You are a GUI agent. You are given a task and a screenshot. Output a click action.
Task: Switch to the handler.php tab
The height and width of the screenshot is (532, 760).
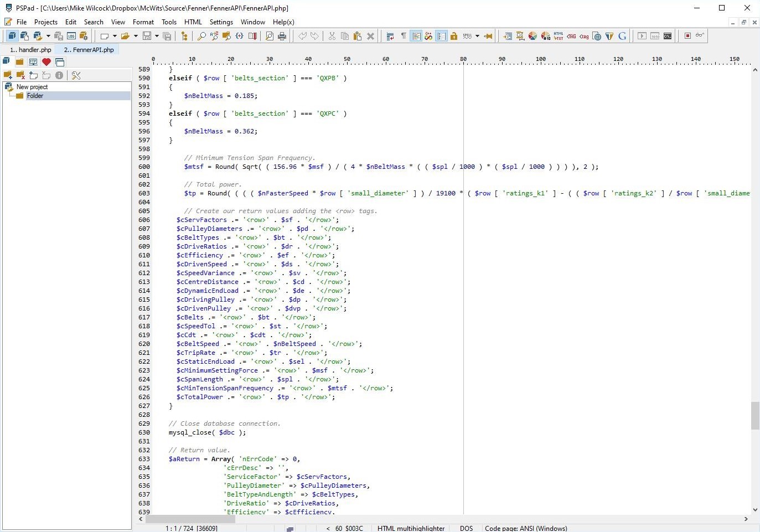(x=31, y=50)
